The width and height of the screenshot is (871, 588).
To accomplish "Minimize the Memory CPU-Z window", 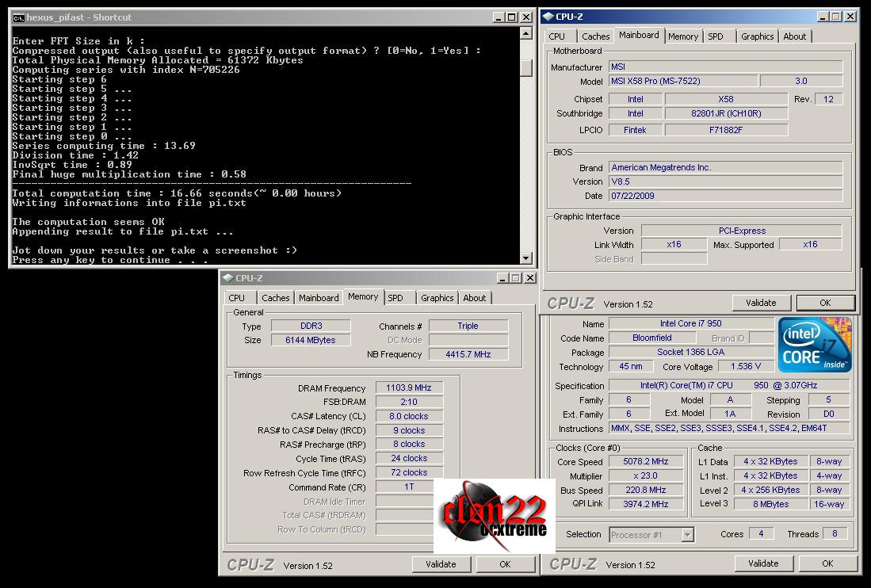I will point(502,277).
